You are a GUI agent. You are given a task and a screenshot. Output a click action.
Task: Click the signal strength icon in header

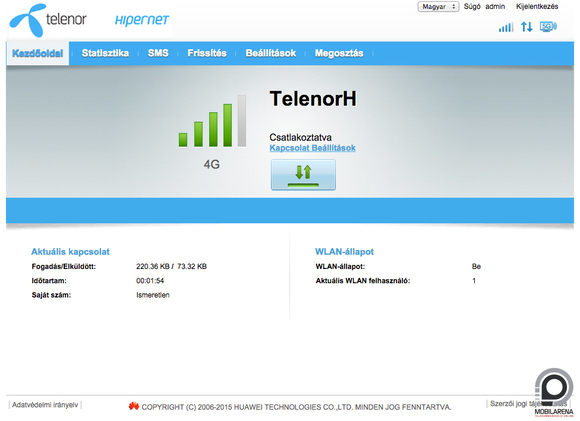coord(506,27)
